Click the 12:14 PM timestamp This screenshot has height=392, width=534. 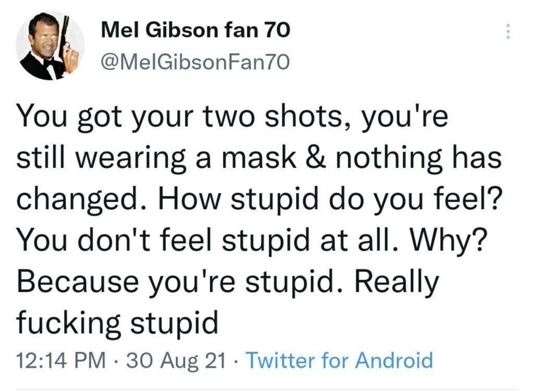pos(60,360)
